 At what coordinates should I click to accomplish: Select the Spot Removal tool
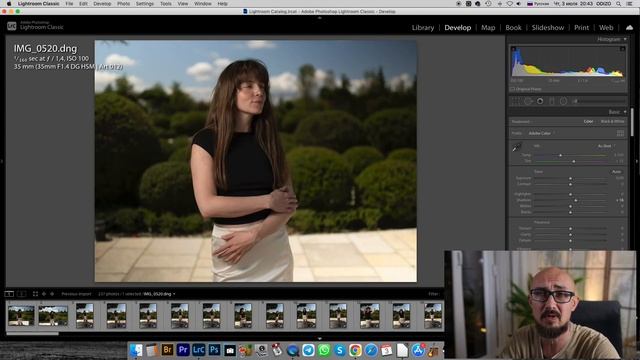pos(528,101)
